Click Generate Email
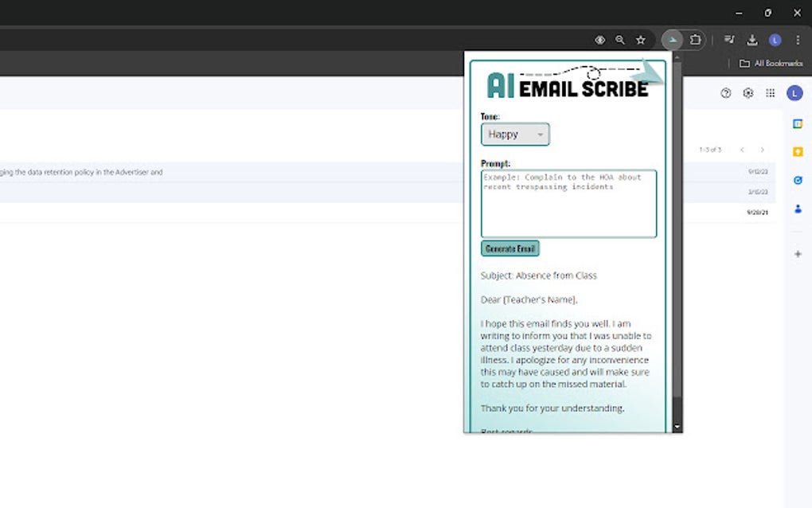 [x=509, y=248]
